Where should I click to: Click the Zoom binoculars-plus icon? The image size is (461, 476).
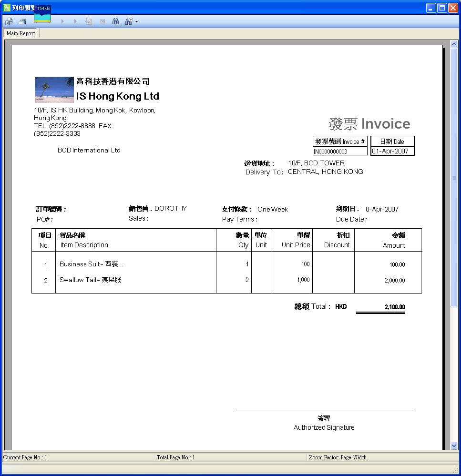(128, 21)
